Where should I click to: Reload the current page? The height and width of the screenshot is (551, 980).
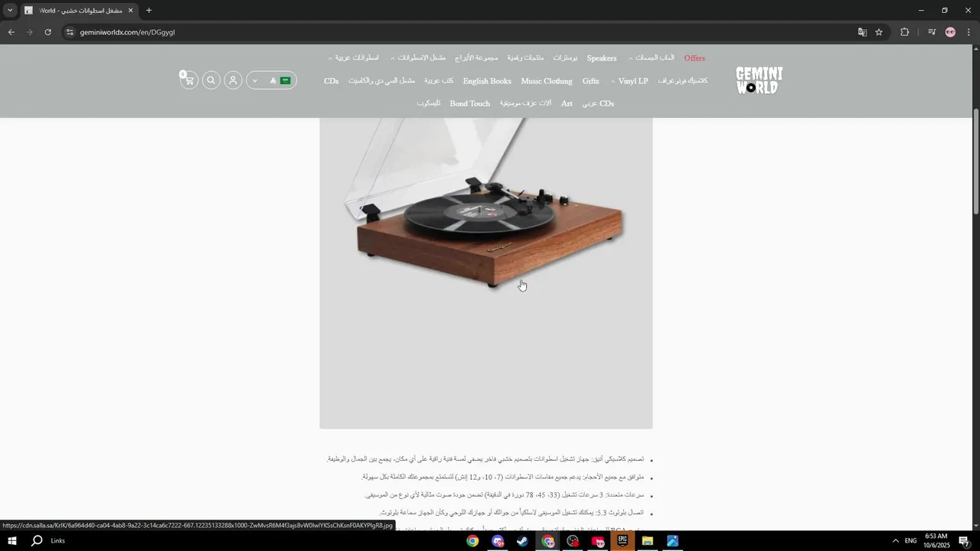tap(47, 32)
